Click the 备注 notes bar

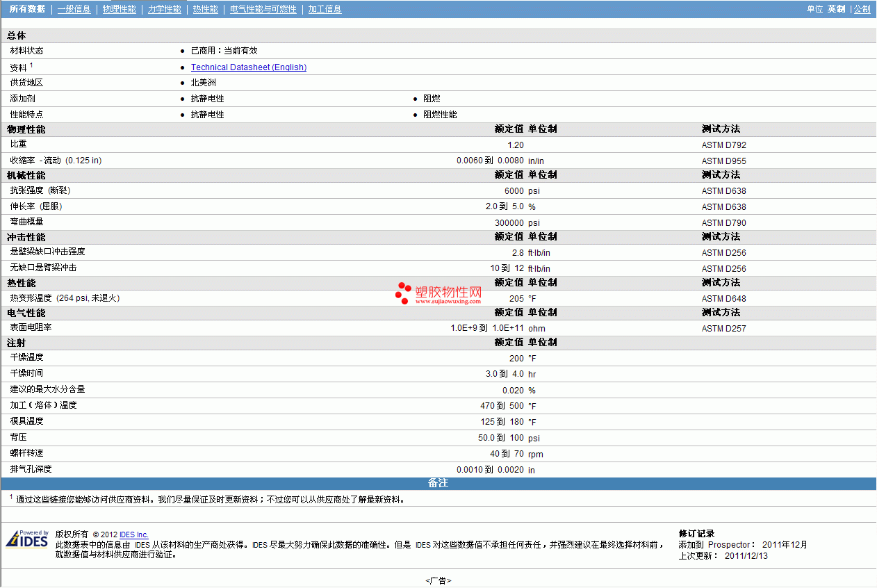pos(438,483)
